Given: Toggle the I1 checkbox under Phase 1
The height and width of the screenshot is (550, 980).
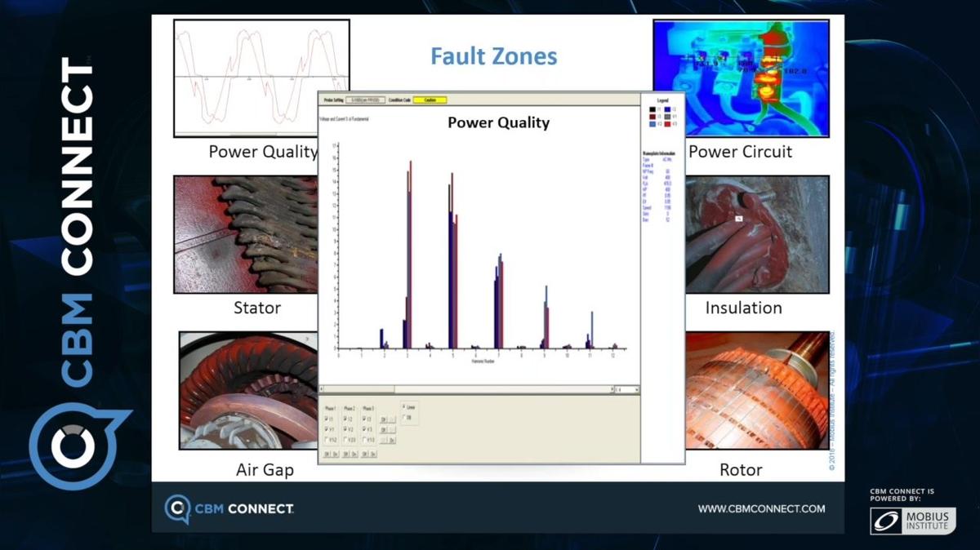Looking at the screenshot, I should coord(326,419).
